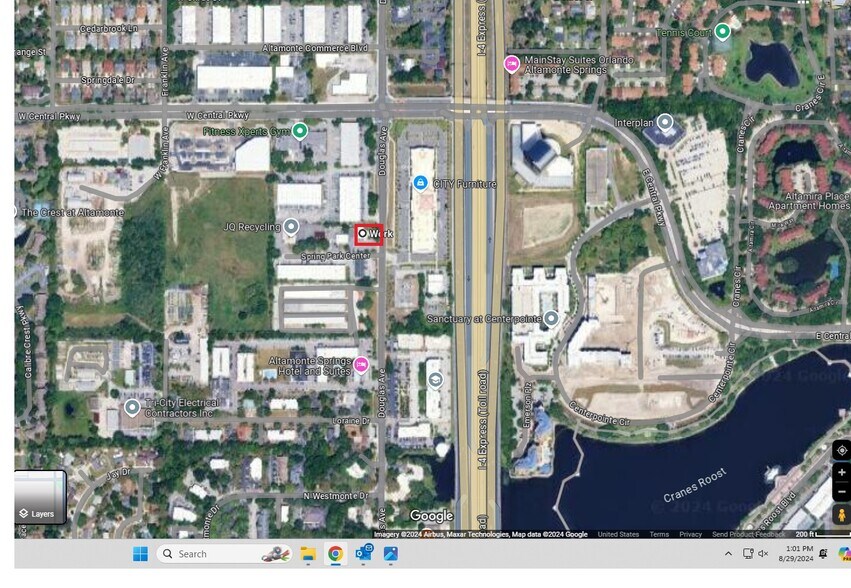
Task: Click The Crest at Altamonte label
Action: coord(72,212)
